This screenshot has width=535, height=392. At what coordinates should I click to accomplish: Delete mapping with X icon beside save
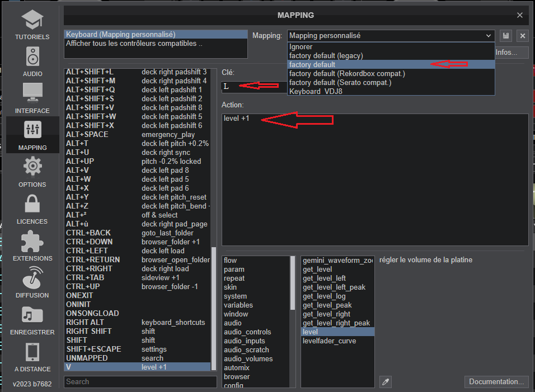point(522,36)
